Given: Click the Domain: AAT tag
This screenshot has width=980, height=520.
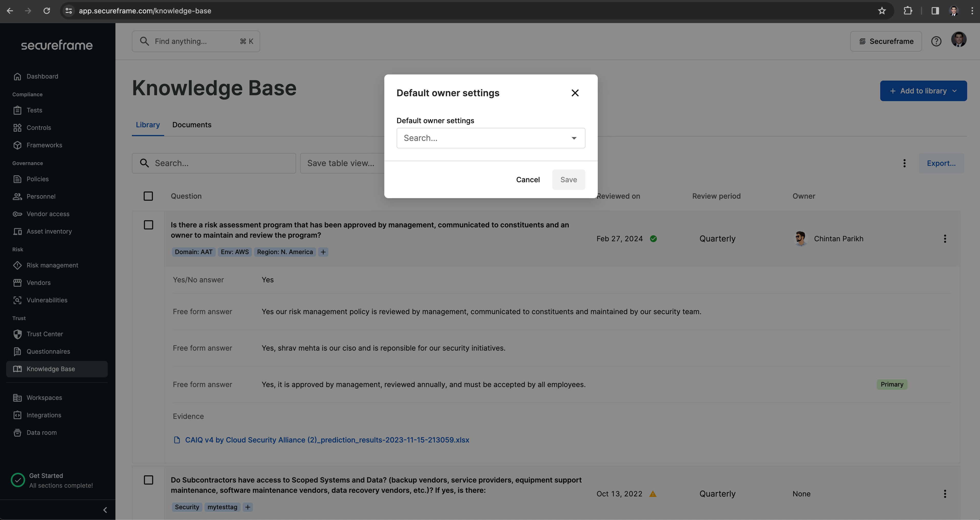Looking at the screenshot, I should (194, 252).
